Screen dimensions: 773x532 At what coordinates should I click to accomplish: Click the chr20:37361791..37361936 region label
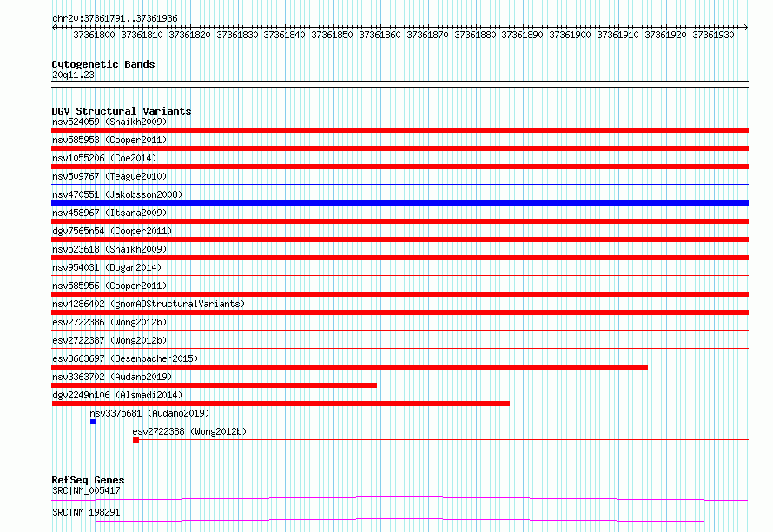point(115,18)
